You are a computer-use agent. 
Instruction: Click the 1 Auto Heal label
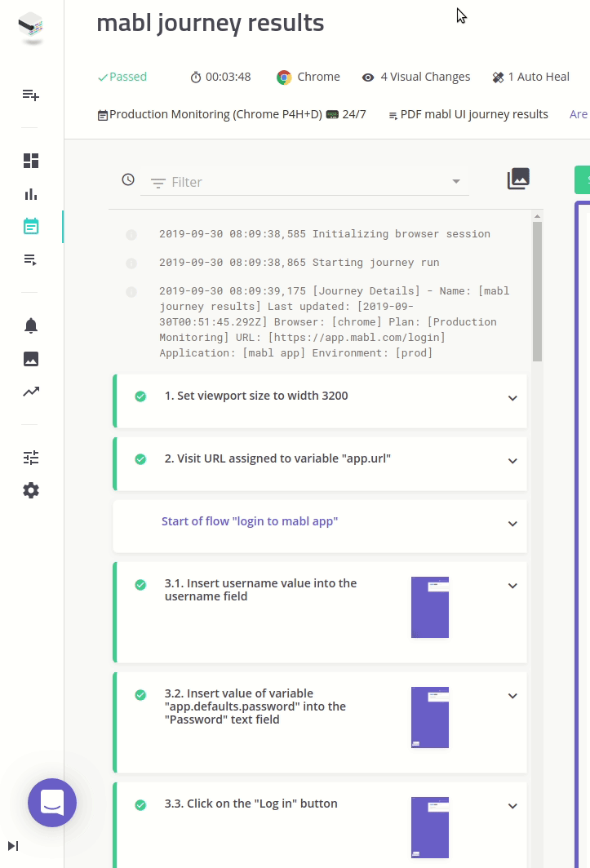pyautogui.click(x=539, y=77)
